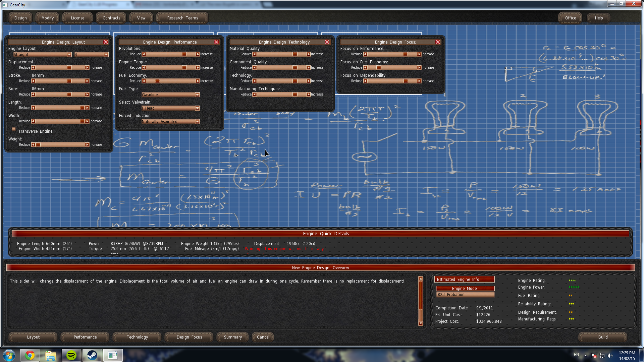Click Focus on Dependability Reduce arrow
644x362 pixels.
[x=365, y=81]
